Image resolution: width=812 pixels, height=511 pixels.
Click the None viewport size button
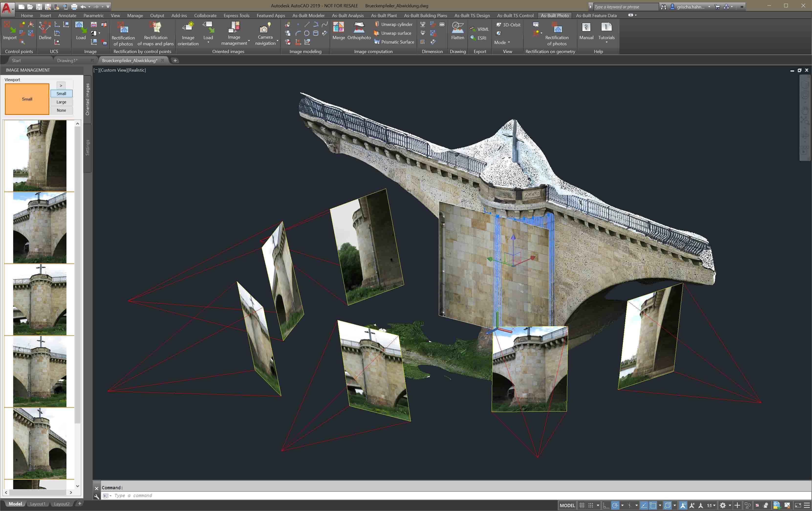click(x=61, y=110)
